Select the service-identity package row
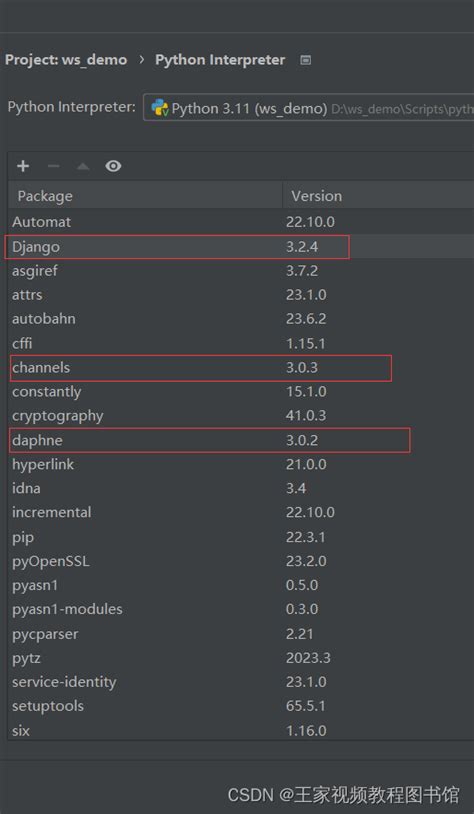This screenshot has width=474, height=814. [x=241, y=682]
